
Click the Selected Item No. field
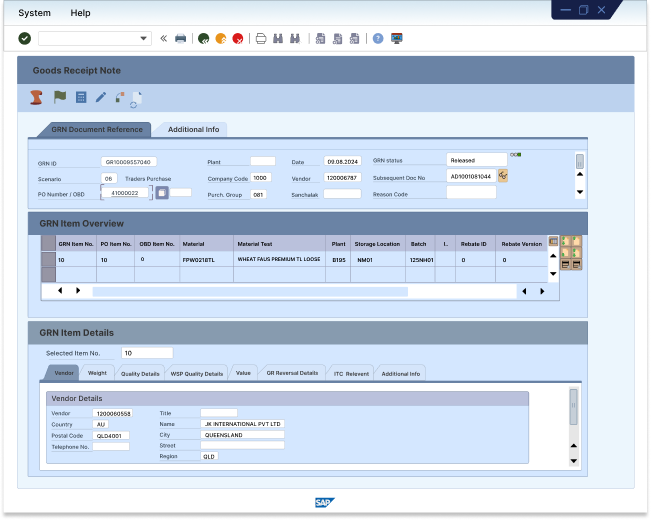point(147,353)
